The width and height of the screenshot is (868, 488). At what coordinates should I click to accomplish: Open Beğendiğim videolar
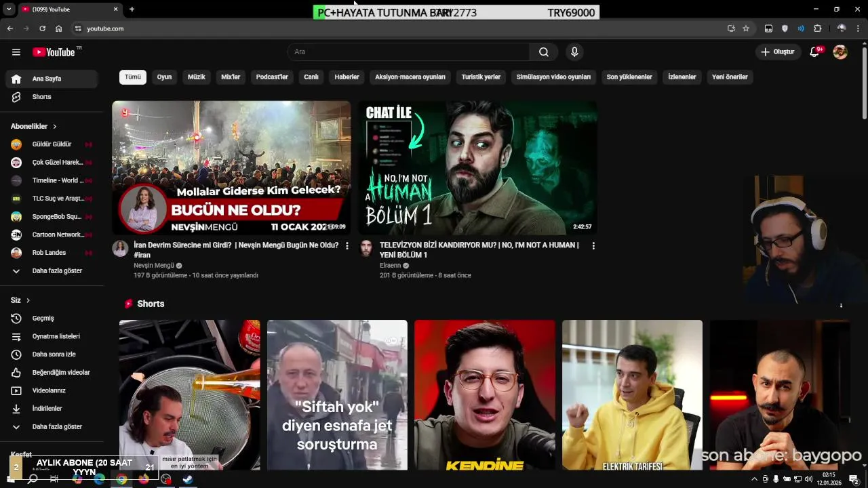(x=52, y=373)
